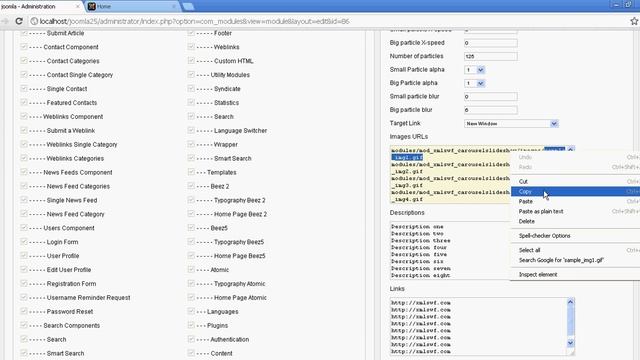Choose Cut from the context menu
The height and width of the screenshot is (360, 640).
point(575,181)
